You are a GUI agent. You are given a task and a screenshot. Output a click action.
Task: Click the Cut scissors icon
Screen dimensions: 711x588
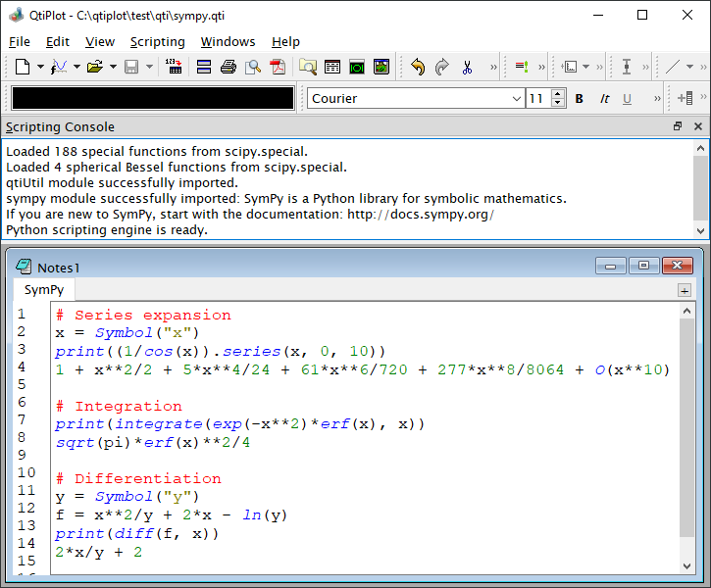tap(467, 67)
